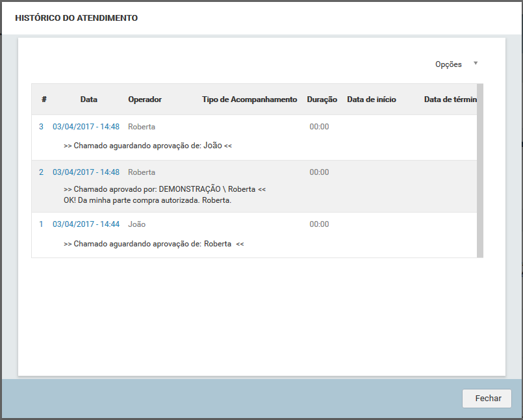Click the Tipo de Acompanhamento column header
Screen dimensions: 523x420
(249, 99)
